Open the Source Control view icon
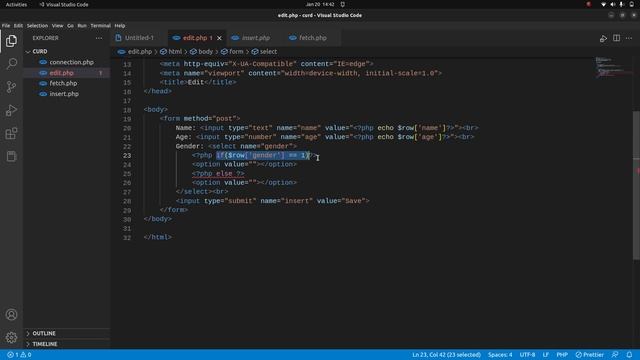This screenshot has height=360, width=640. pos(11,87)
